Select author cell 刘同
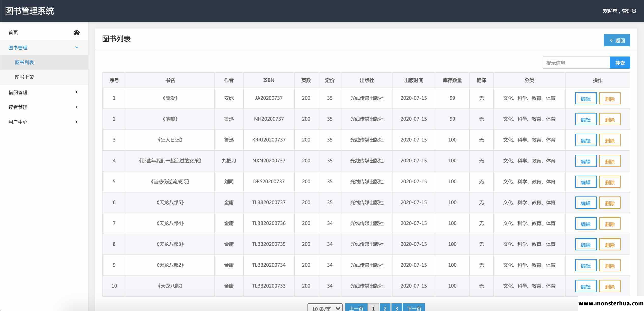This screenshot has height=311, width=644. (229, 181)
